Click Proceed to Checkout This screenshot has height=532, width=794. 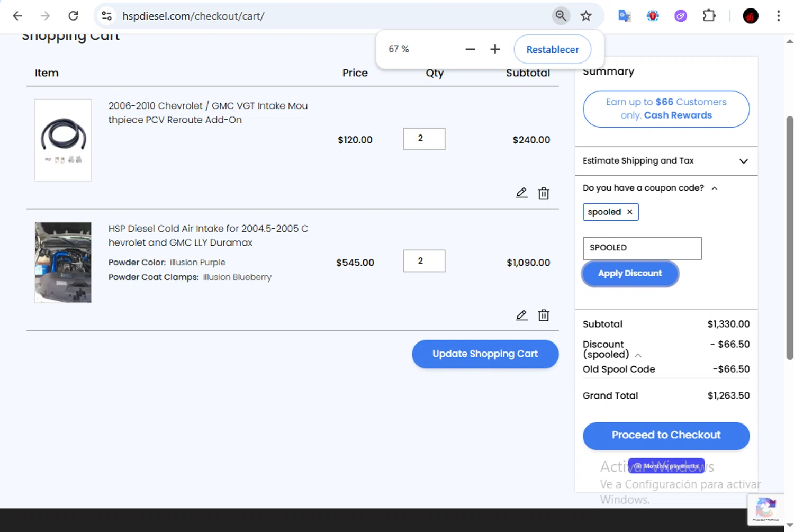tap(666, 436)
